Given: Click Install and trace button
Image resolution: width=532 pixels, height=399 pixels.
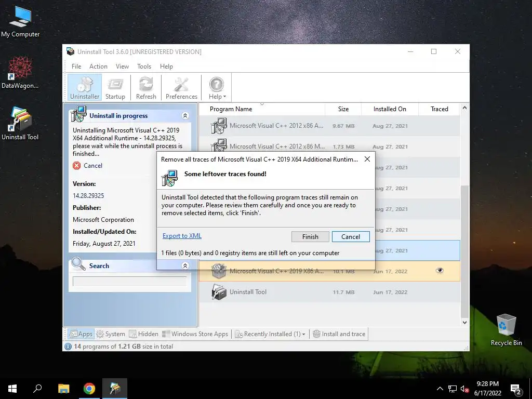Looking at the screenshot, I should 339,334.
